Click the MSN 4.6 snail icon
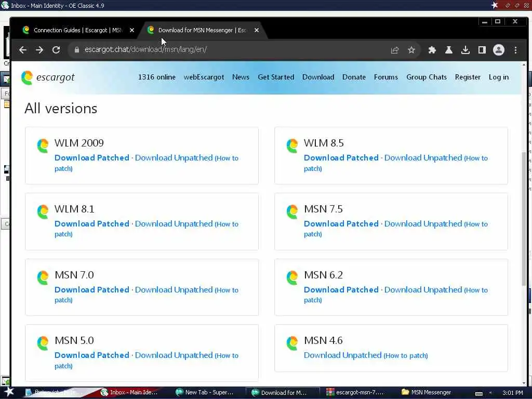Viewport: 532px width, 399px height. (292, 343)
